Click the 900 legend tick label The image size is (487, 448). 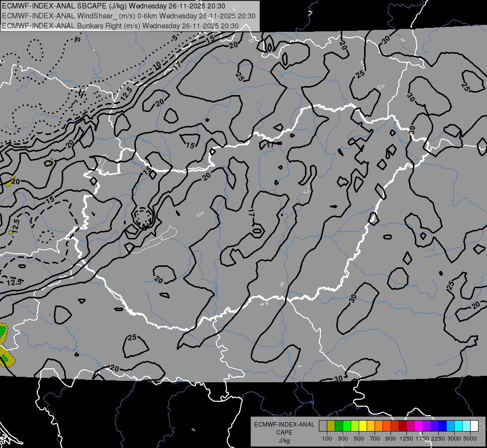coord(390,439)
